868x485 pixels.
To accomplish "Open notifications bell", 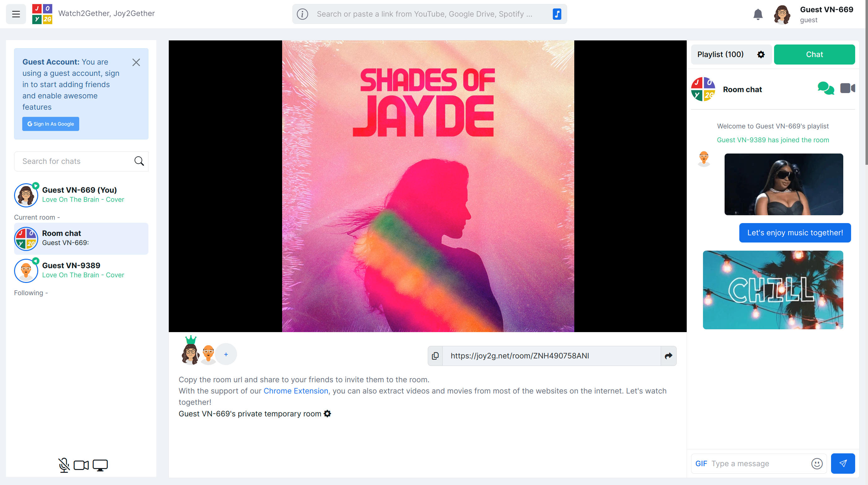I will coord(758,14).
